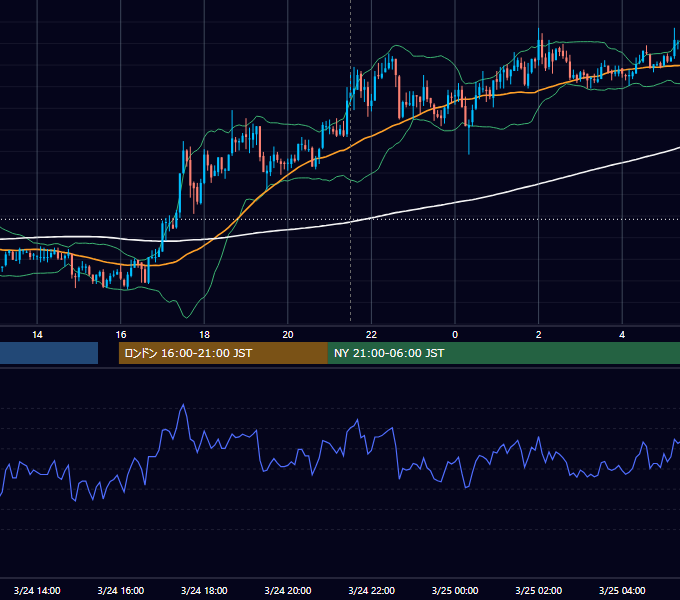
Task: Click the 14 label on the upper time axis
Action: coord(37,334)
